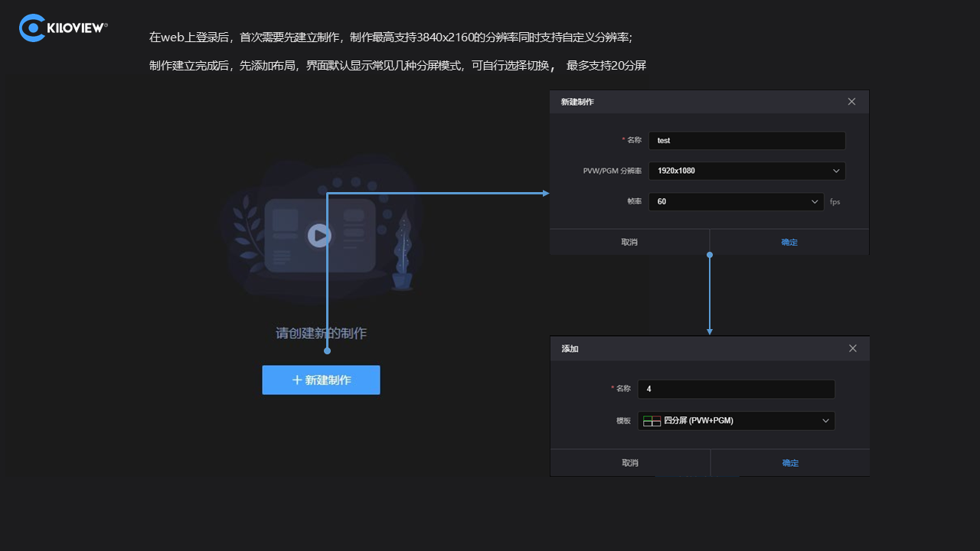980x551 pixels.
Task: Close the 添加 dialog
Action: tap(853, 348)
